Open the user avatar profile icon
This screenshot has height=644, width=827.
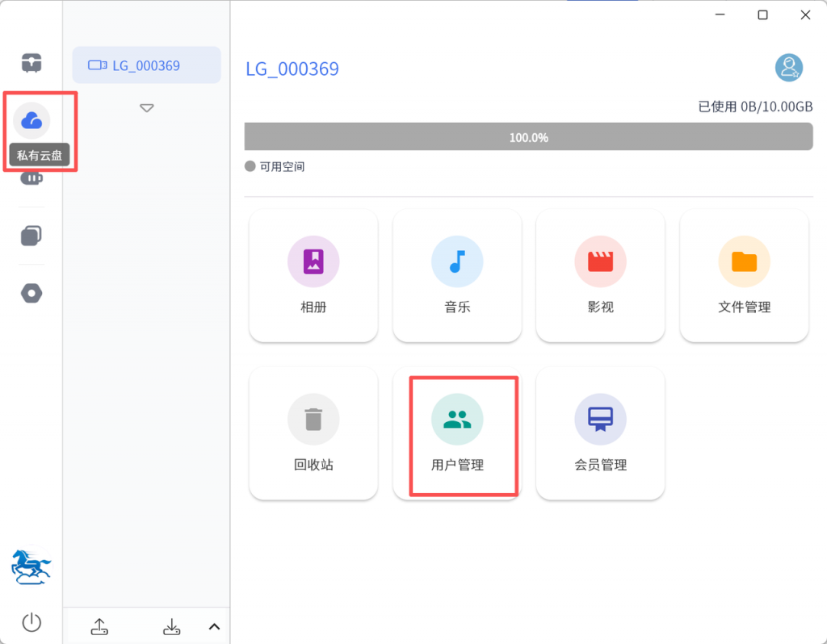pos(788,68)
